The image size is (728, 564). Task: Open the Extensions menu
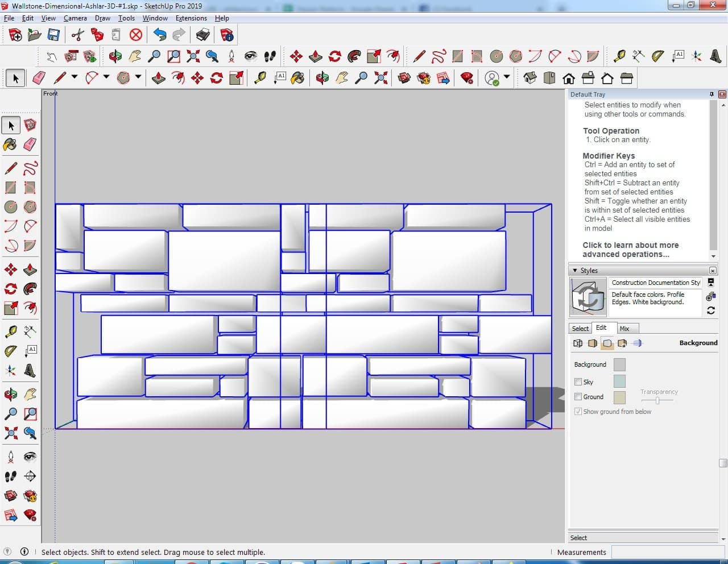coord(191,18)
